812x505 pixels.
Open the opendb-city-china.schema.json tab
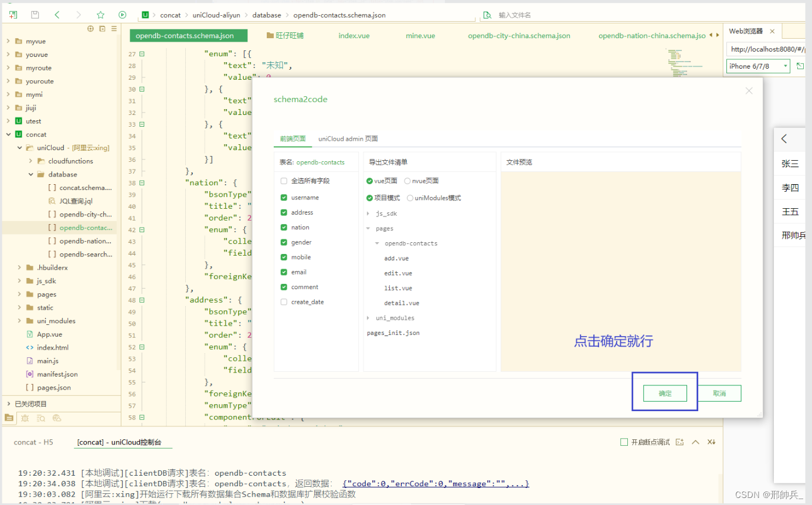[x=519, y=36]
